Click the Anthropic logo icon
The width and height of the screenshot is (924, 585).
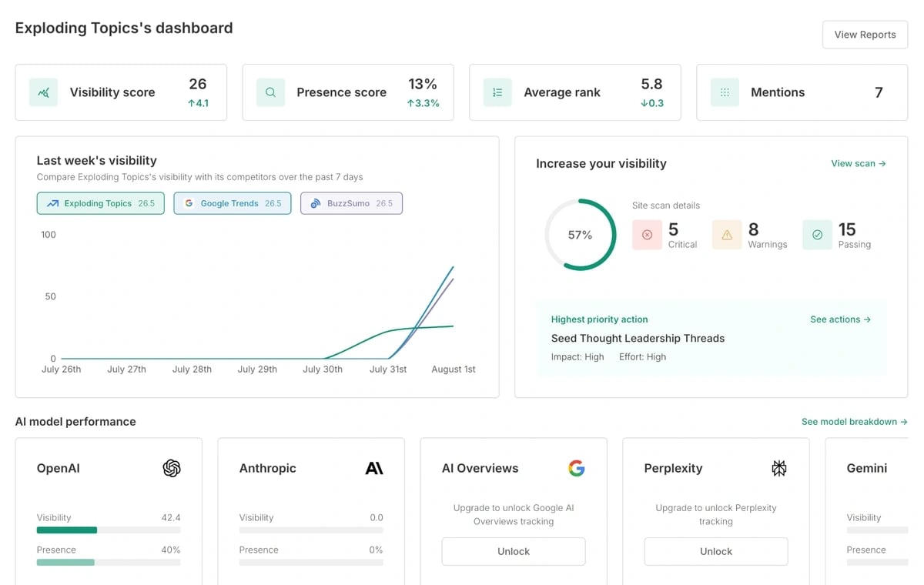pos(374,468)
